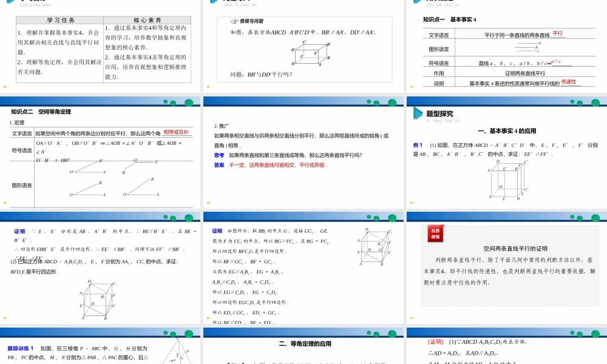Select the 知识点一 基本事实4 slide thumbnail
Viewport: 607px width, 364px height.
coord(507,45)
